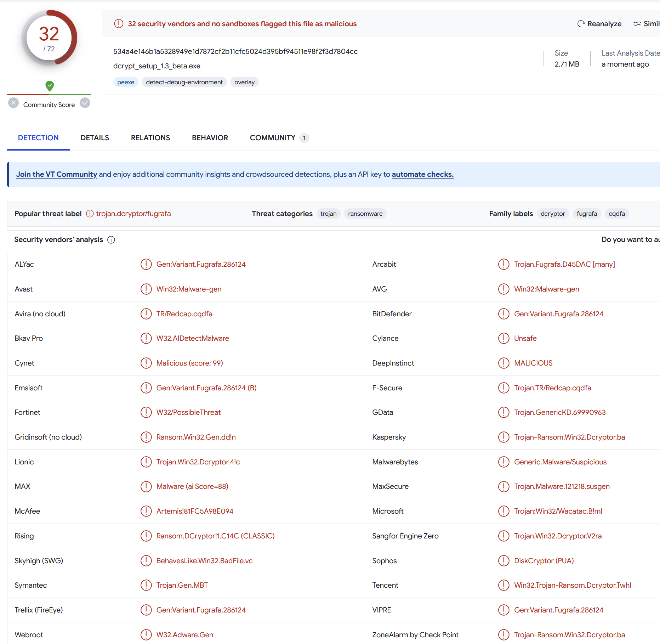Open the Similar files icon
This screenshot has height=644, width=660.
(x=637, y=24)
